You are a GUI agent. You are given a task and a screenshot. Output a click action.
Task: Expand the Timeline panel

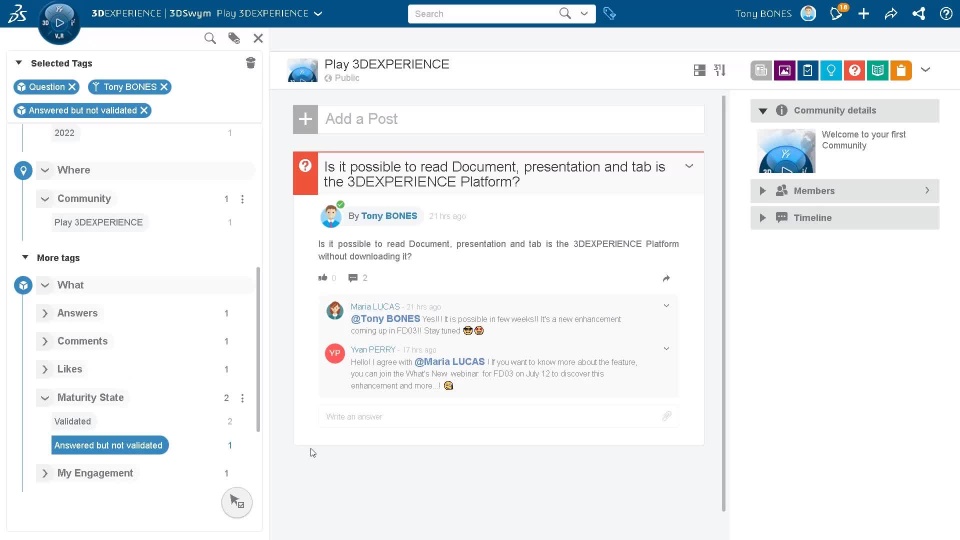click(763, 218)
